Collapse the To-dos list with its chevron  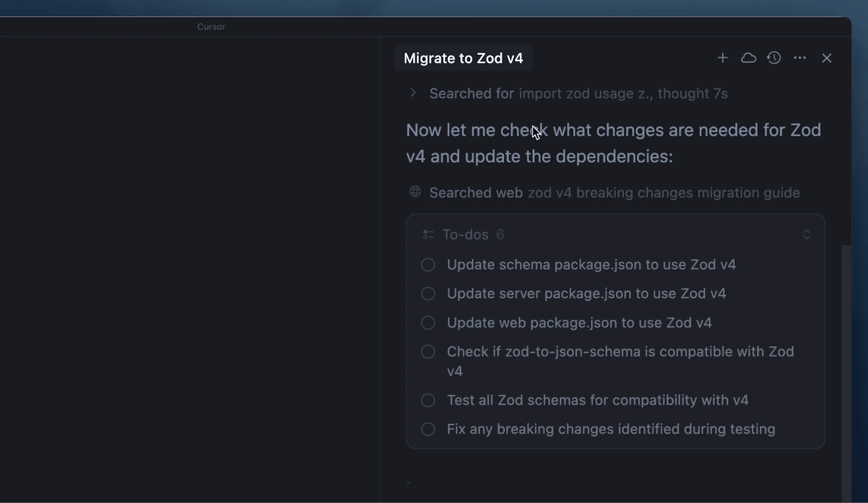[x=806, y=234]
